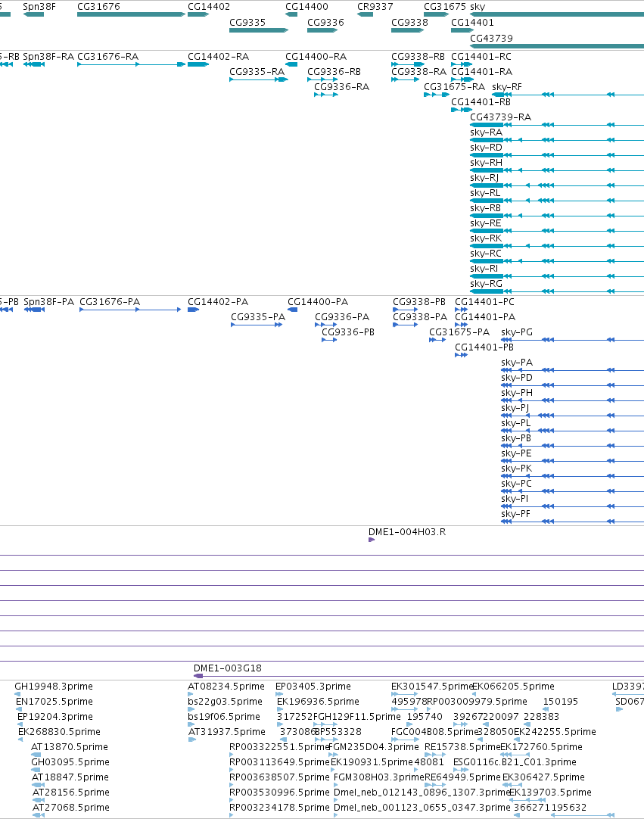Select protein CG9336-PB
The height and width of the screenshot is (819, 644).
[x=348, y=332]
